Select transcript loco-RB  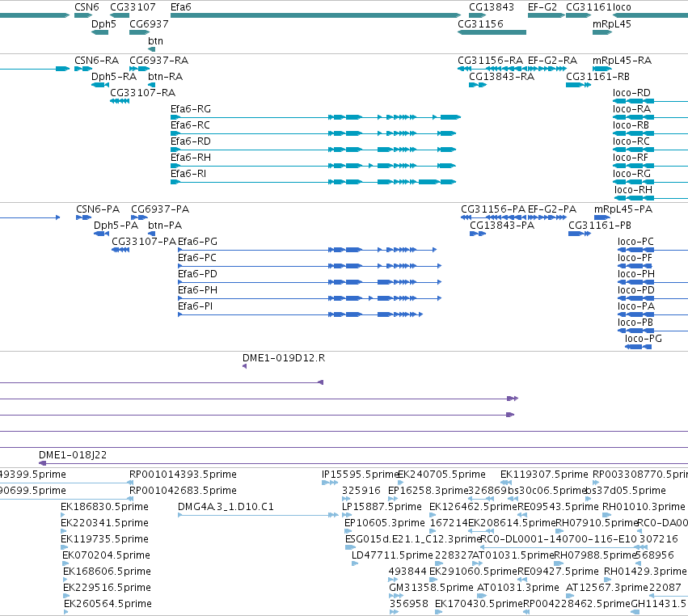650,133
